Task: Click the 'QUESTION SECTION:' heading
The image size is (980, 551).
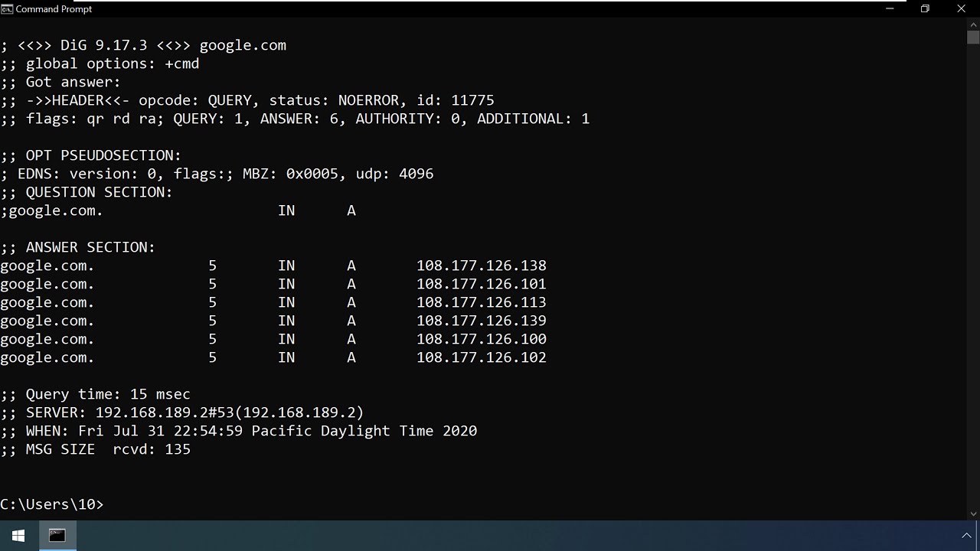Action: click(87, 192)
